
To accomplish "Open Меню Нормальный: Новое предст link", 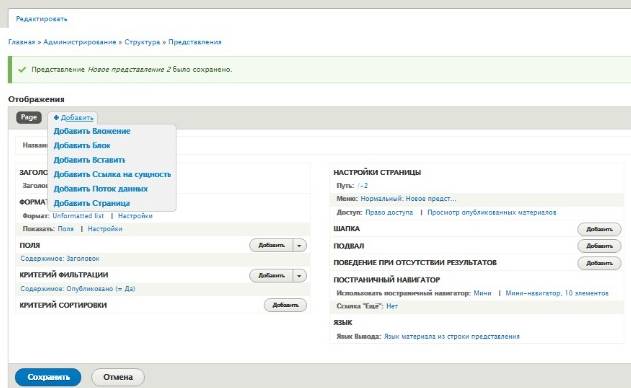I will (x=408, y=199).
